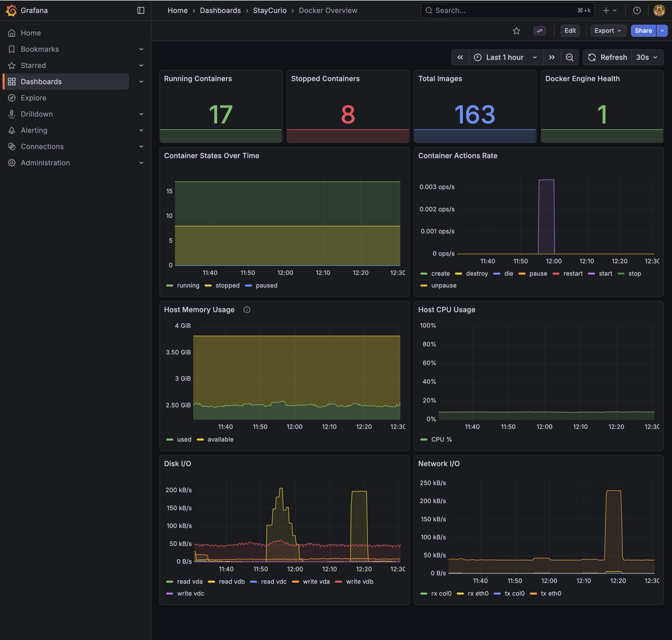The height and width of the screenshot is (640, 672).
Task: Click the clock icon in time picker
Action: [477, 57]
